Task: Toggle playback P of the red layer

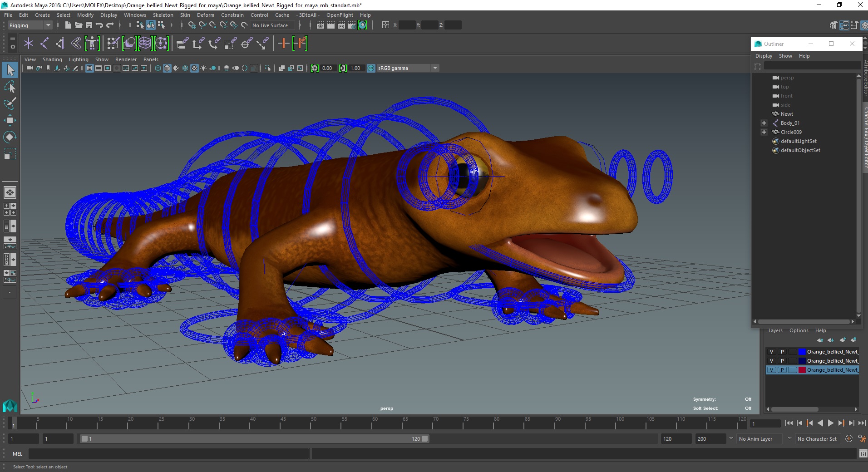Action: 782,370
